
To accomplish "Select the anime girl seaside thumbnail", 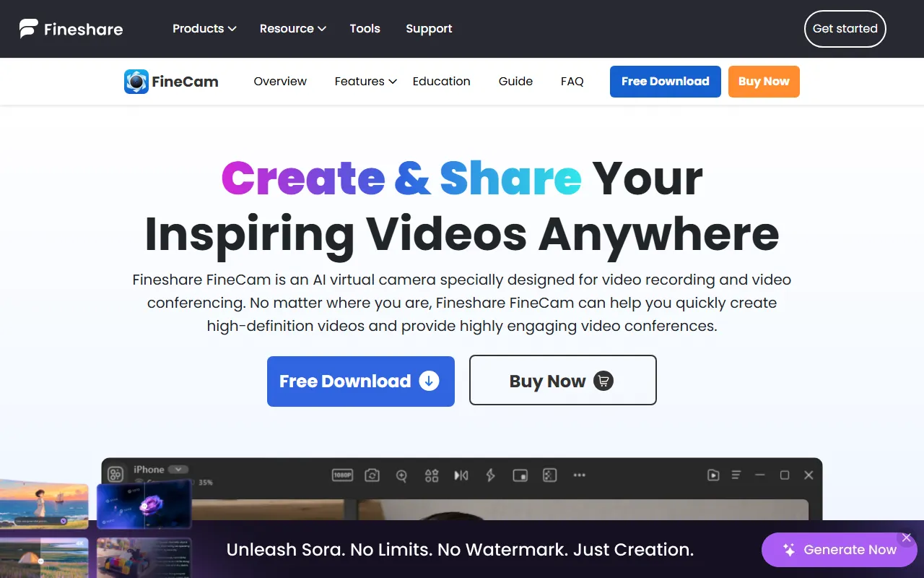I will [x=43, y=506].
